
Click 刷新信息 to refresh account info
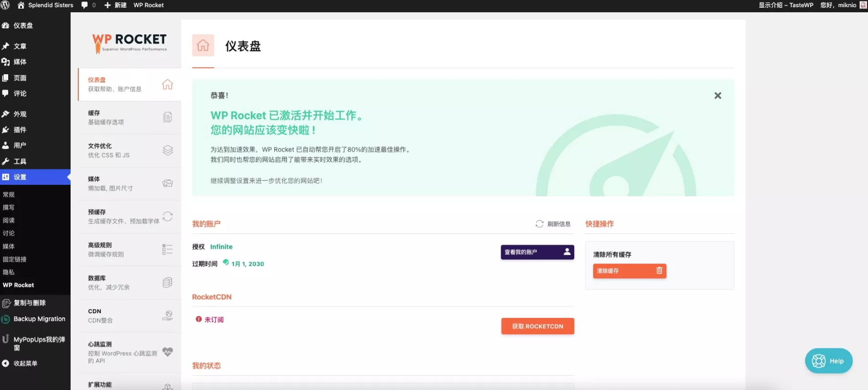553,224
